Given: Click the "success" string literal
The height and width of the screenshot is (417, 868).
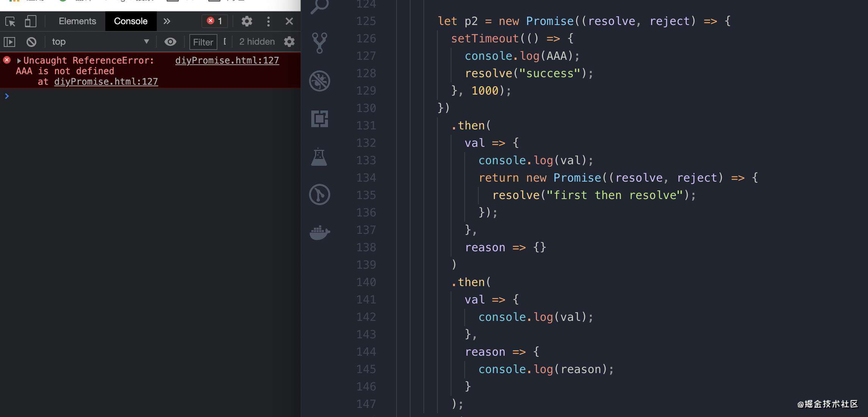Looking at the screenshot, I should point(550,73).
